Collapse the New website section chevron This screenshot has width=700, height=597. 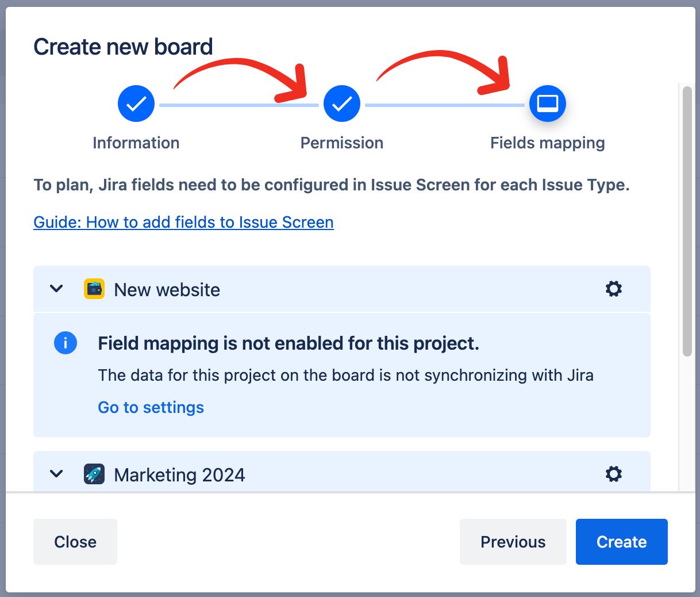click(56, 289)
